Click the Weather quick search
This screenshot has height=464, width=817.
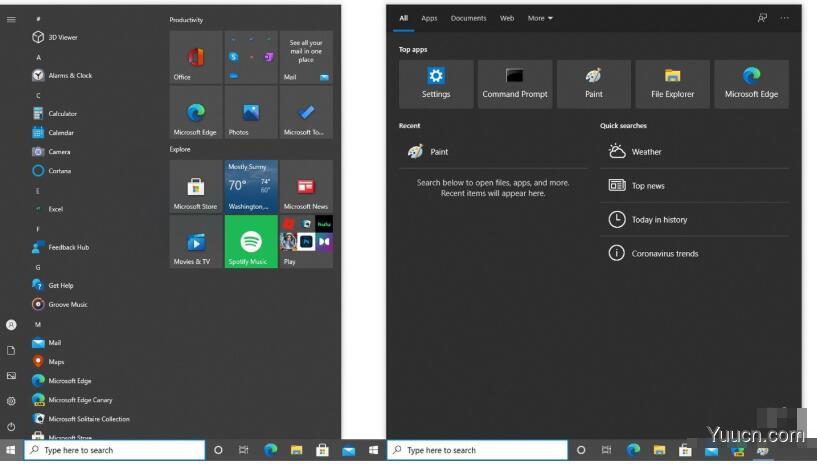tap(694, 152)
